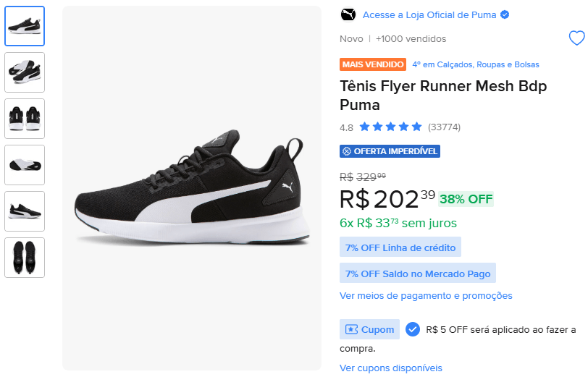Click Ver meios de pagamento e promoções
588x377 pixels.
(426, 295)
